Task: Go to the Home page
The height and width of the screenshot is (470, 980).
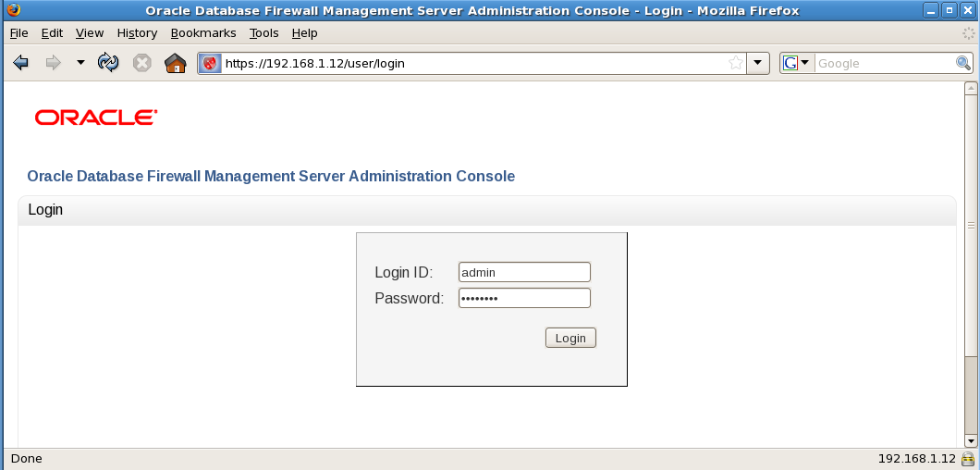Action: [175, 63]
